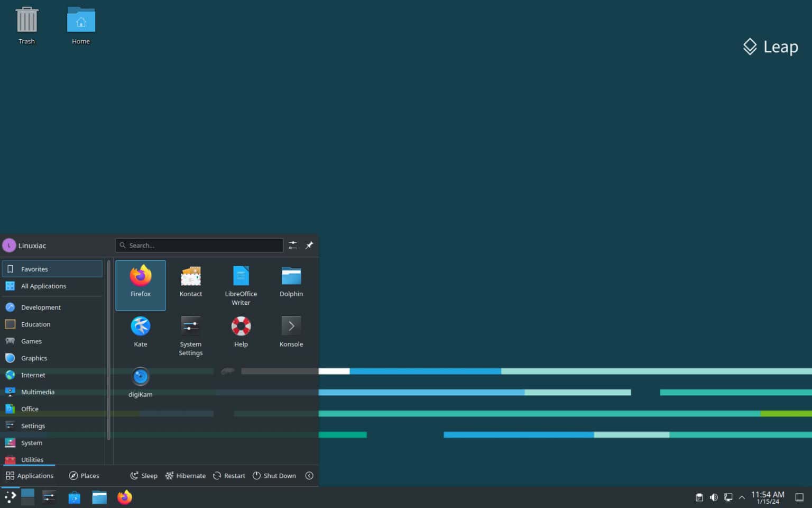The height and width of the screenshot is (508, 812).
Task: Open the Dolphin file manager
Action: [291, 280]
